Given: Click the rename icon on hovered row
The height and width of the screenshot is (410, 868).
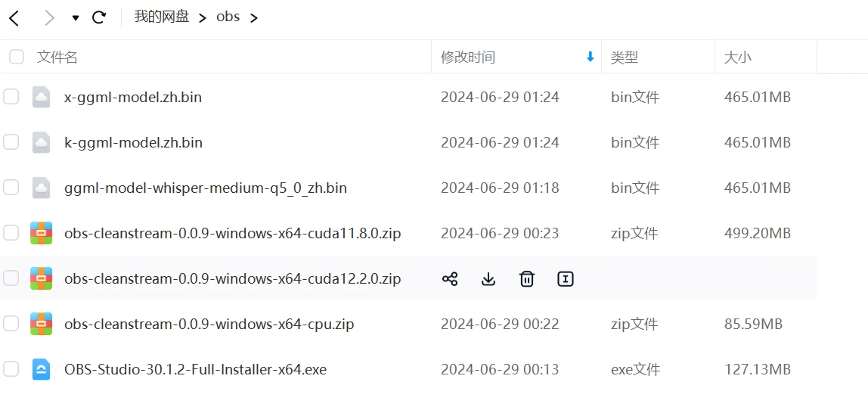Looking at the screenshot, I should click(x=566, y=279).
